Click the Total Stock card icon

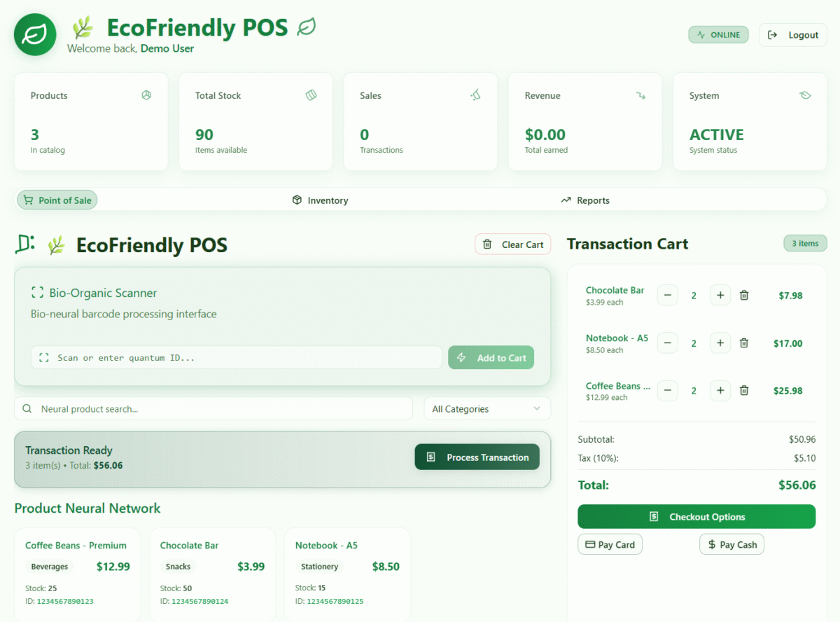(311, 95)
